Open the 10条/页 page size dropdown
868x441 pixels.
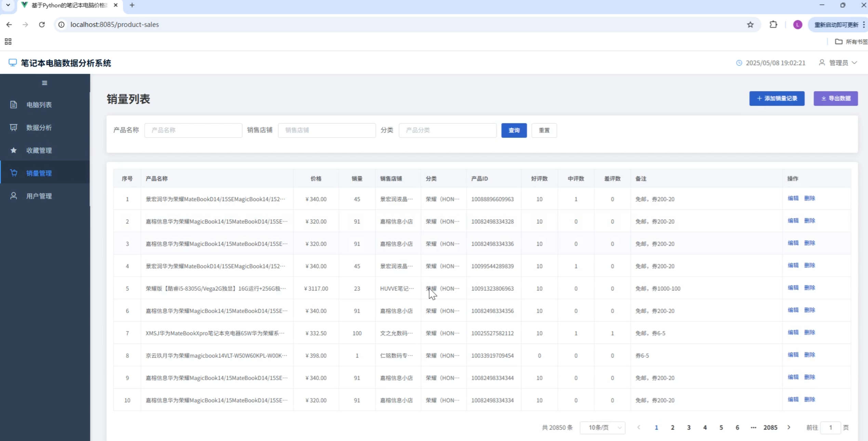(602, 428)
